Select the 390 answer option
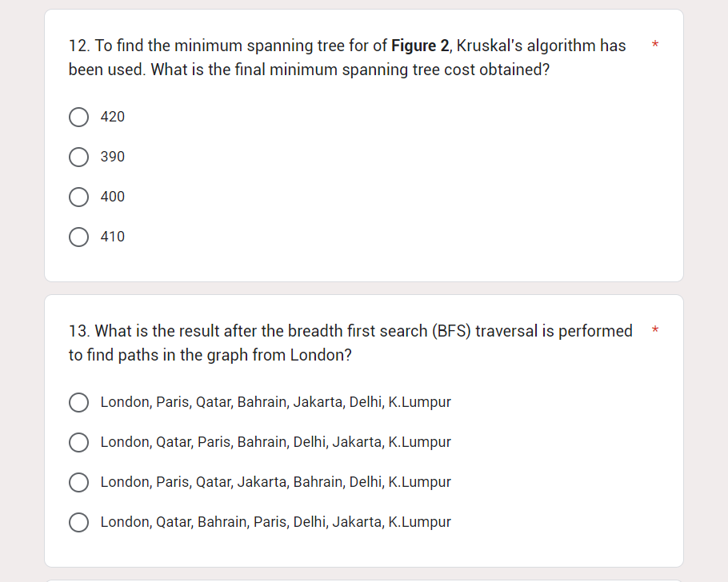Image resolution: width=728 pixels, height=582 pixels. coord(78,157)
